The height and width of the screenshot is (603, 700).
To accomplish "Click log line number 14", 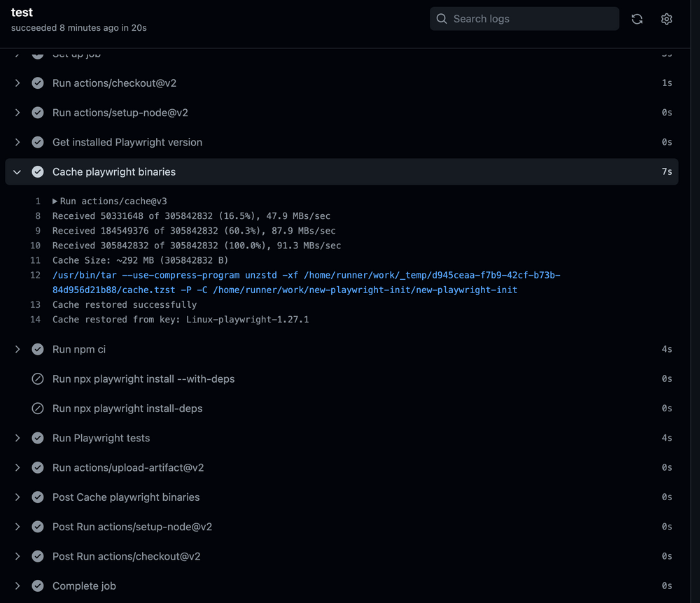I will click(35, 320).
